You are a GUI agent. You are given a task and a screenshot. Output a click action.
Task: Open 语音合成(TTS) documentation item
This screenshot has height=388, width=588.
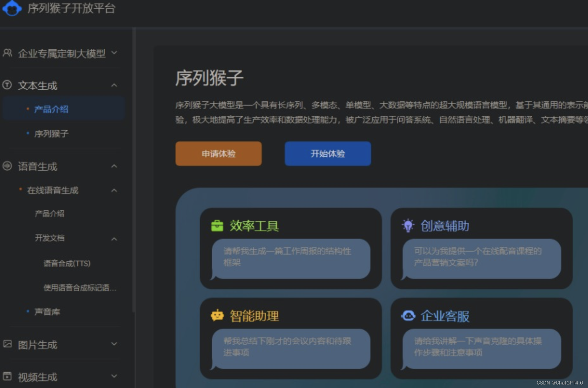[x=67, y=263]
